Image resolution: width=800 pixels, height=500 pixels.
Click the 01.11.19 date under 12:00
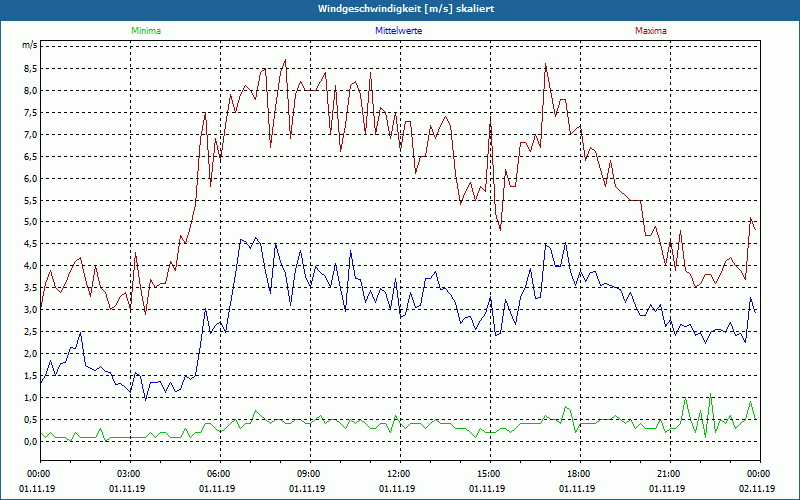397,488
